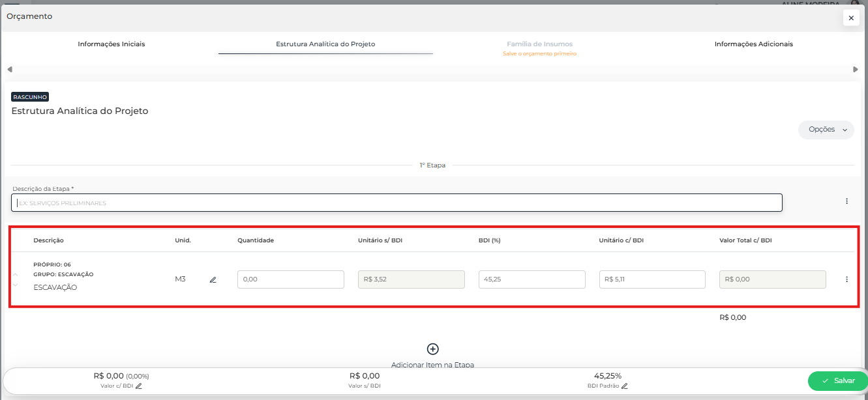
Task: Move ESCAVAÇÃO item down with chevron
Action: 16,285
